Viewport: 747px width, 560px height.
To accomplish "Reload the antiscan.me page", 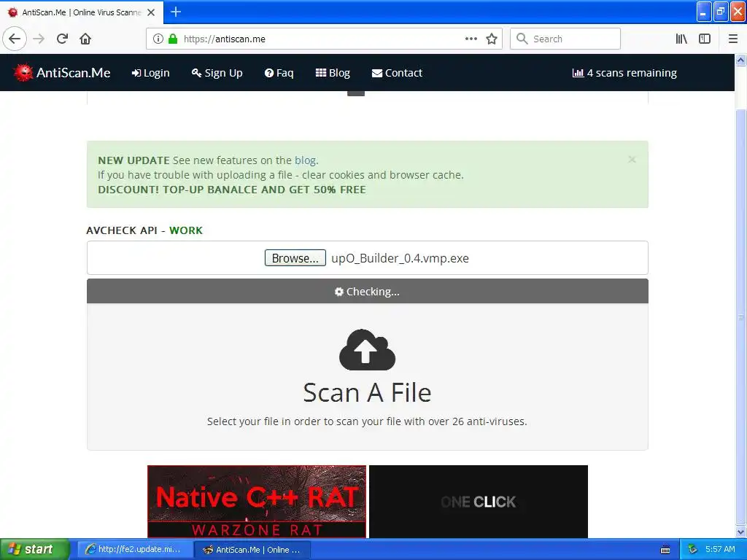I will coord(62,39).
